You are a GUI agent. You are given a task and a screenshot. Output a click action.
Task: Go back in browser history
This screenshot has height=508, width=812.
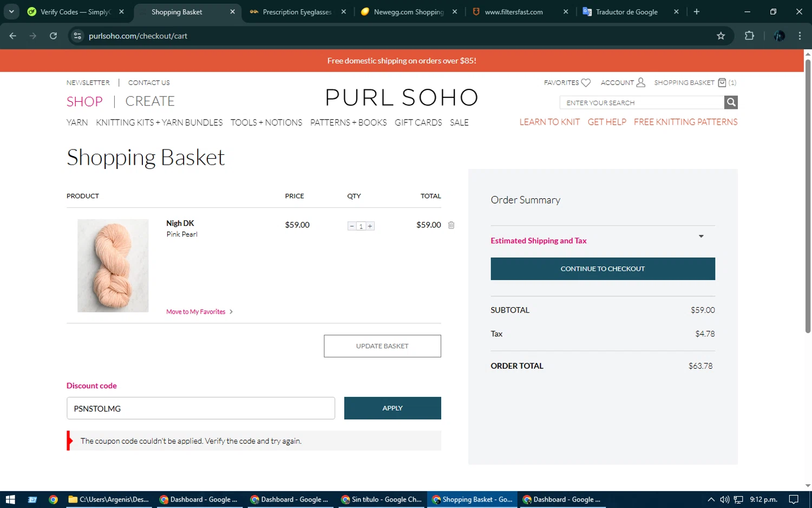[13, 36]
